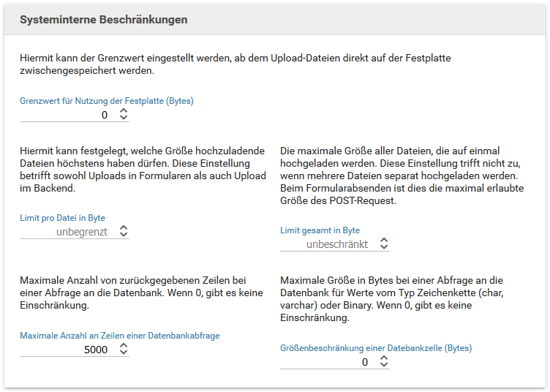Increase the Limit gesamt in Byte value
550x392 pixels.
pos(384,240)
